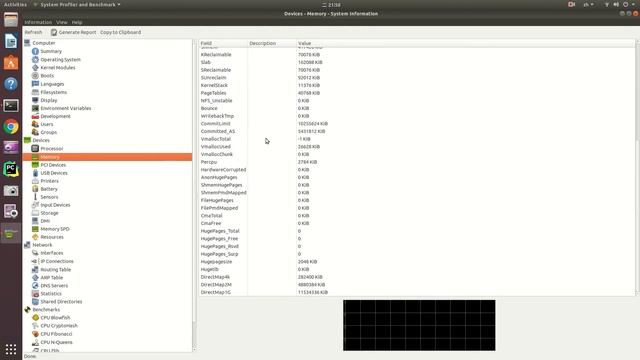Open the Summary icon in sidebar
Screen dimensions: 640x360
click(x=35, y=51)
